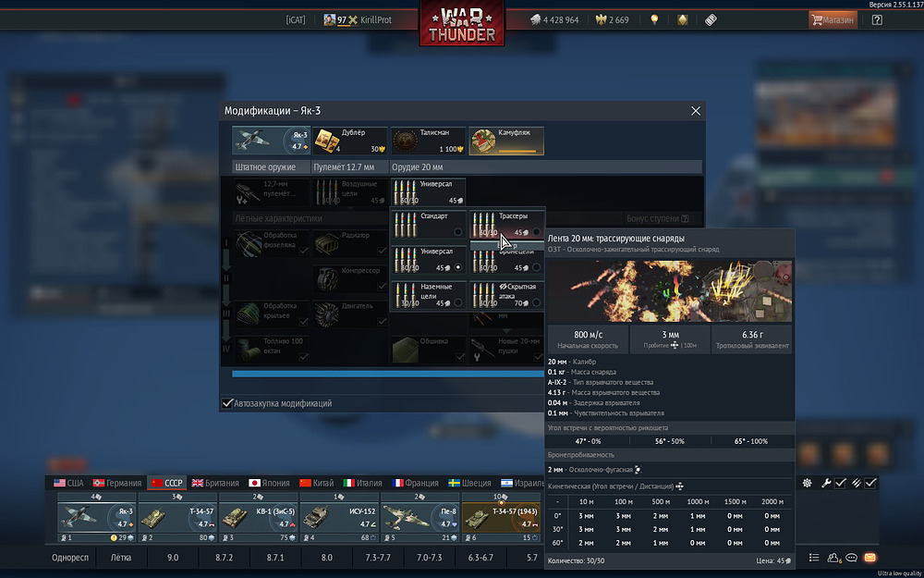Select the Скрытная атака belt radio button
The height and width of the screenshot is (578, 924).
[x=536, y=302]
